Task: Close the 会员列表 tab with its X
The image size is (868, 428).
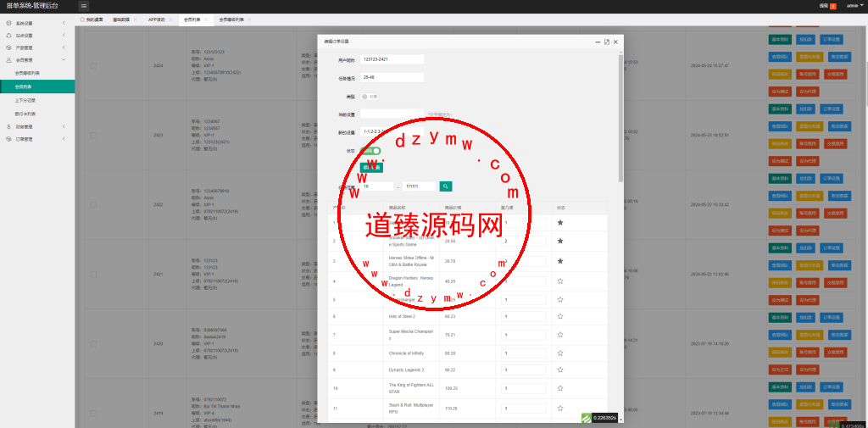Action: 206,19
